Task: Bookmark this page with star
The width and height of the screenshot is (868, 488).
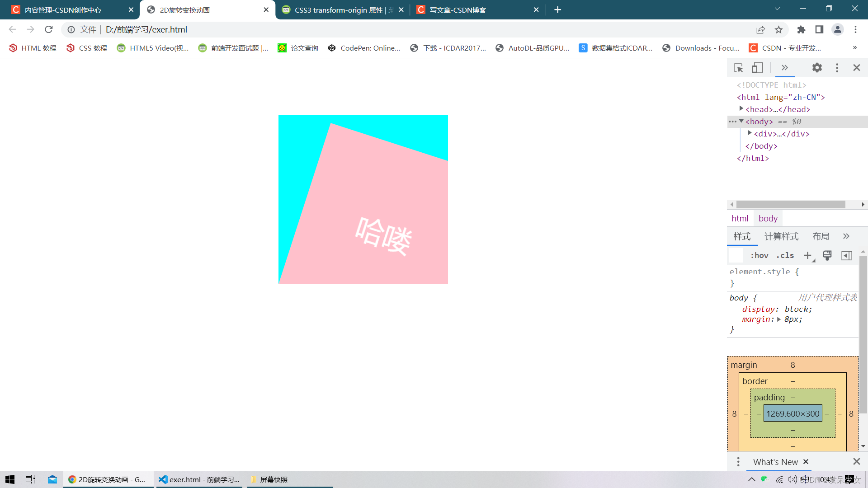Action: tap(778, 29)
